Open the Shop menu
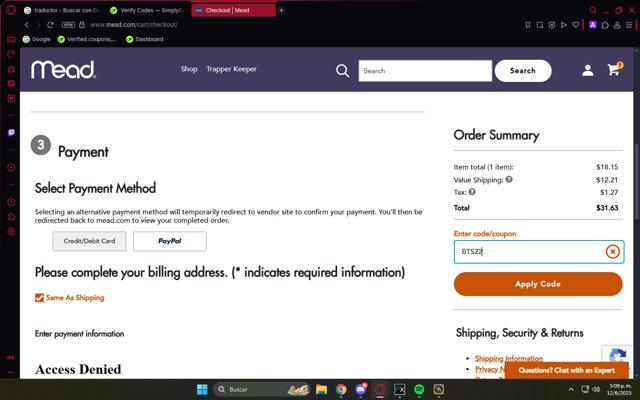 189,69
